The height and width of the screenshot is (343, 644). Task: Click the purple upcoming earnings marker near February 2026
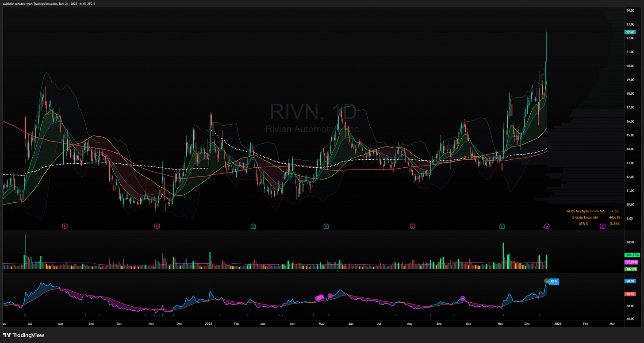pyautogui.click(x=602, y=226)
